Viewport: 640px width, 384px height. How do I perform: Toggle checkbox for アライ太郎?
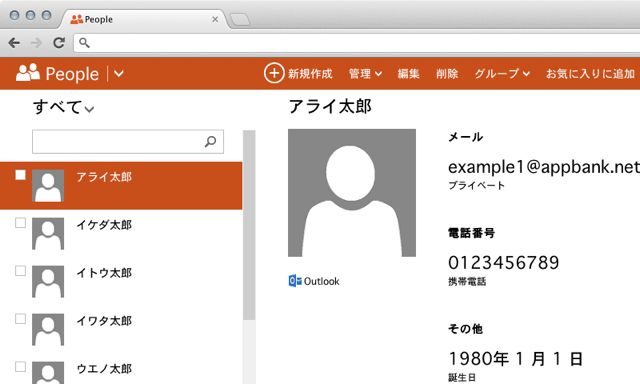pyautogui.click(x=20, y=175)
